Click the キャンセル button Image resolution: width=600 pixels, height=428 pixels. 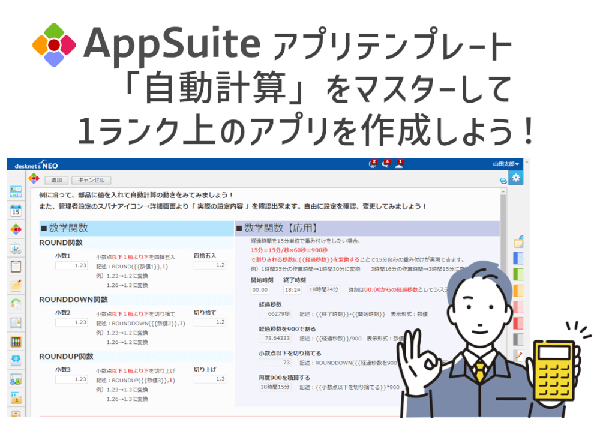point(91,180)
